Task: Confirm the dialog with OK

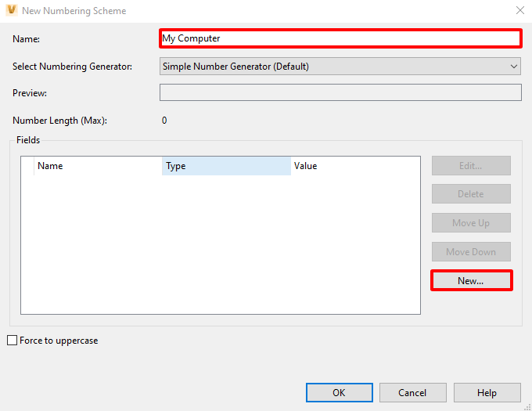Action: click(x=340, y=393)
